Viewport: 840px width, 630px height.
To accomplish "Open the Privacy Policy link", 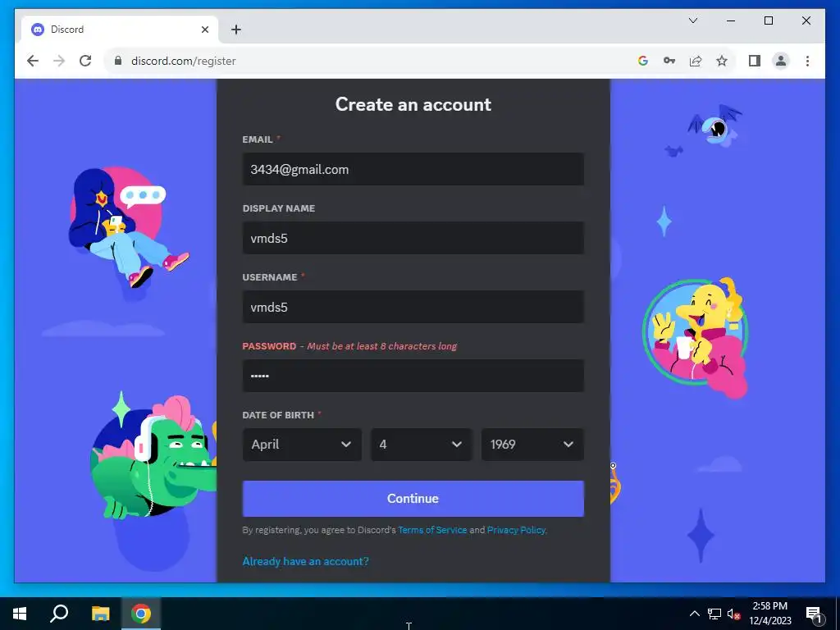I will (x=516, y=530).
